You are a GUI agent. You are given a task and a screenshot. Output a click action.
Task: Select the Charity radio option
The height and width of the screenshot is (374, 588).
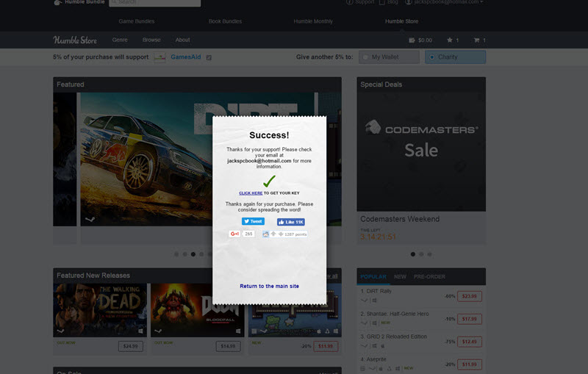(432, 57)
